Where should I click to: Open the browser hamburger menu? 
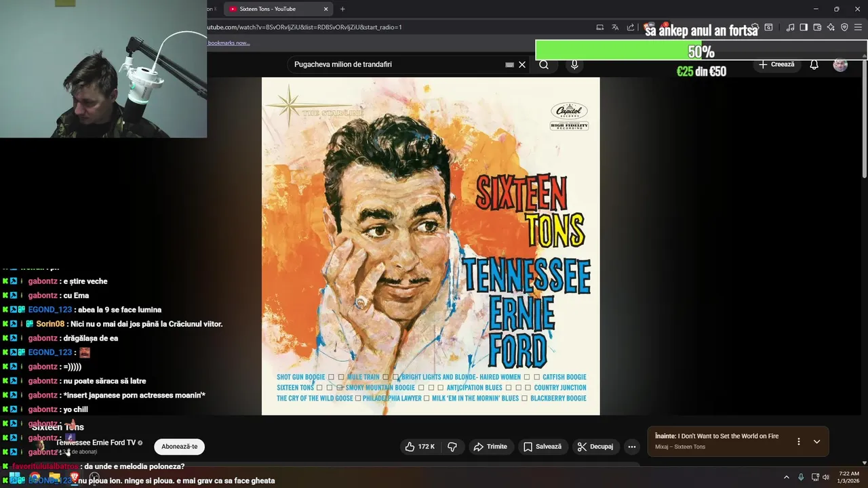click(859, 27)
